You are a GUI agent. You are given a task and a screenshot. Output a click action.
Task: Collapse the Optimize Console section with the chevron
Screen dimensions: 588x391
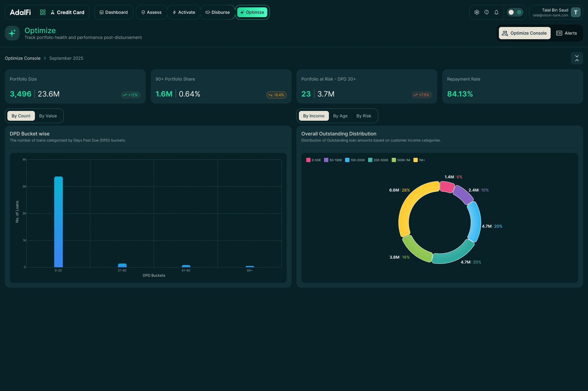577,58
